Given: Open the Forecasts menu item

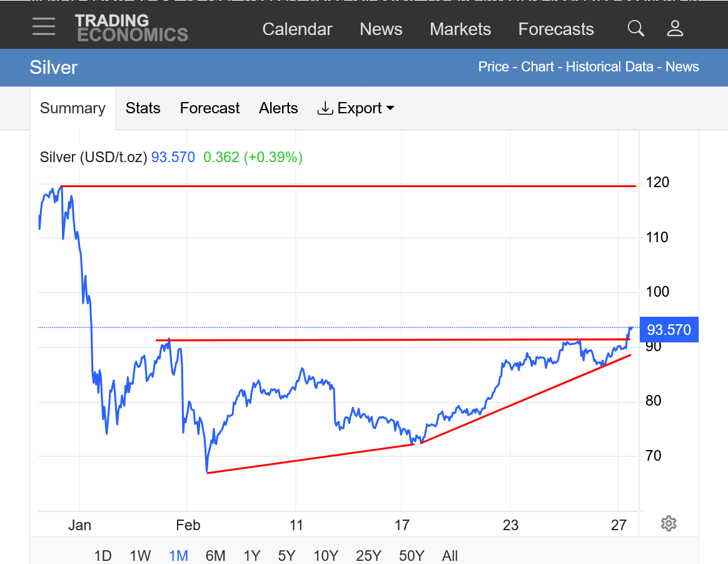Looking at the screenshot, I should coord(556,29).
